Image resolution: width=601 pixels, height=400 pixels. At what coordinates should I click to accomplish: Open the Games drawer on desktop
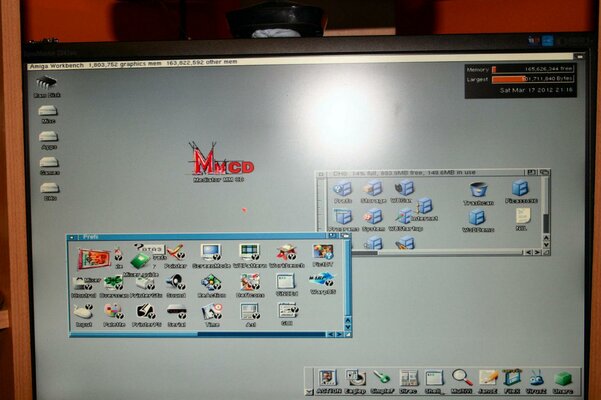48,163
